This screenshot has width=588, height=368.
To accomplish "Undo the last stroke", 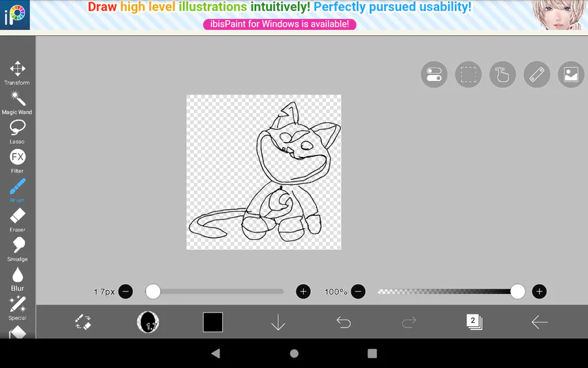I will click(344, 322).
